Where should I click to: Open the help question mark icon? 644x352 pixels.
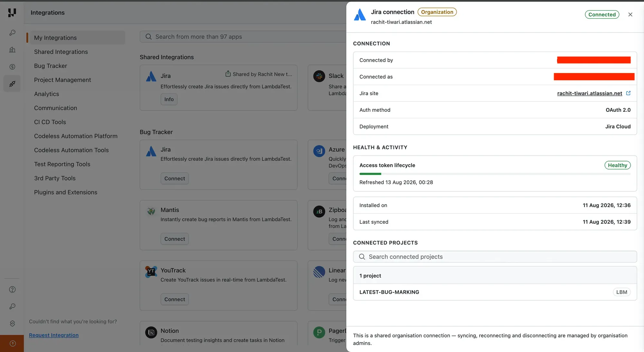(x=12, y=290)
